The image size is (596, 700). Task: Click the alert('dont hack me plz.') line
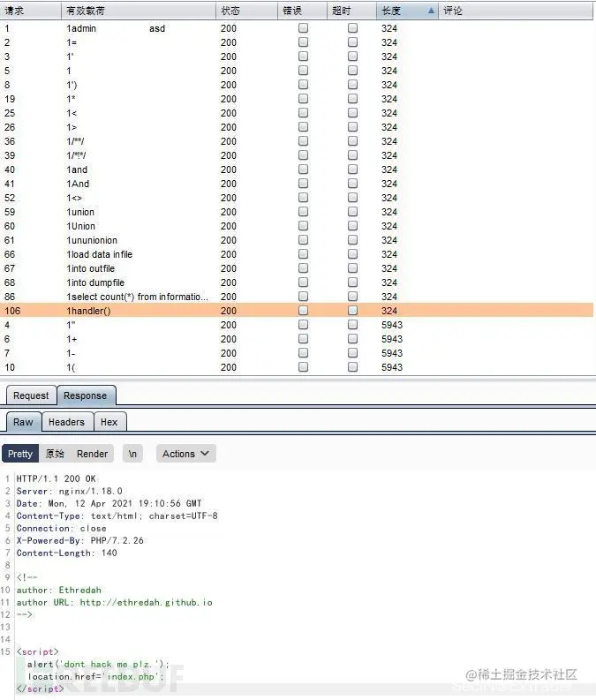tap(98, 665)
